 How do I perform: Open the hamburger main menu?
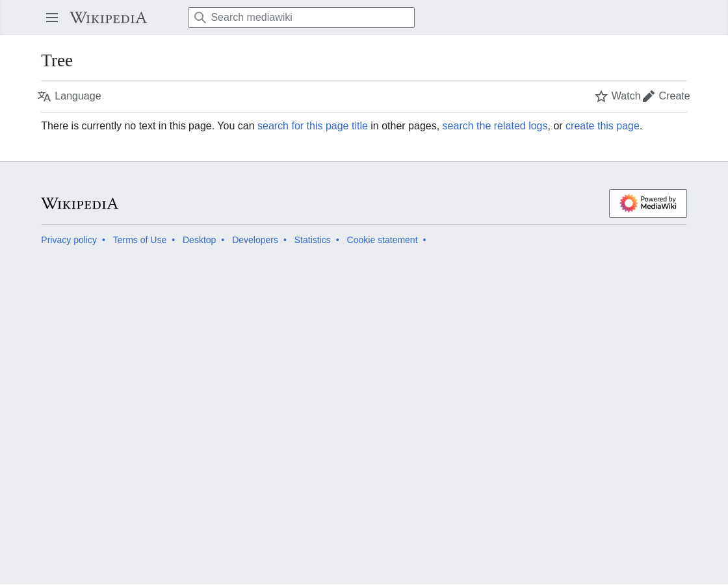[52, 18]
